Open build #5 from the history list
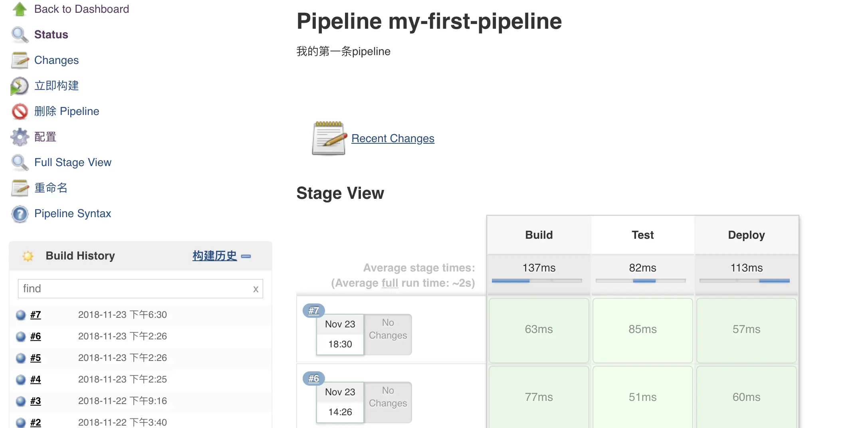Screen dimensions: 868x428 pos(36,358)
